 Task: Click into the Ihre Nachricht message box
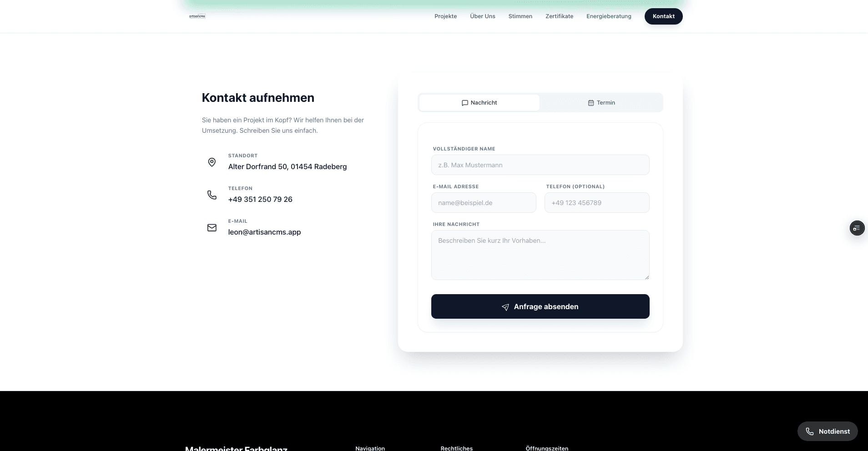(x=540, y=255)
